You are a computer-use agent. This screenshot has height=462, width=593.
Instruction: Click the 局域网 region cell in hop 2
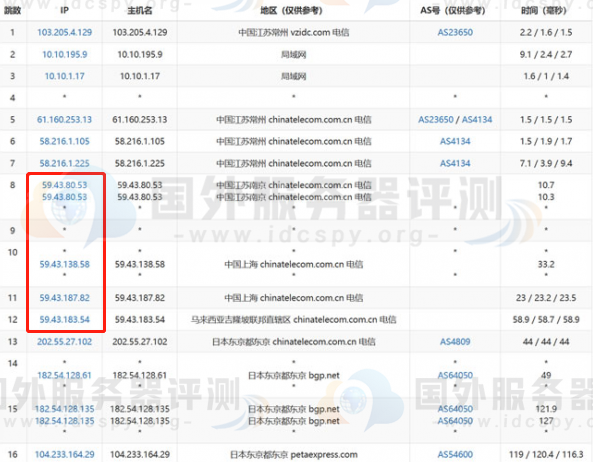293,54
